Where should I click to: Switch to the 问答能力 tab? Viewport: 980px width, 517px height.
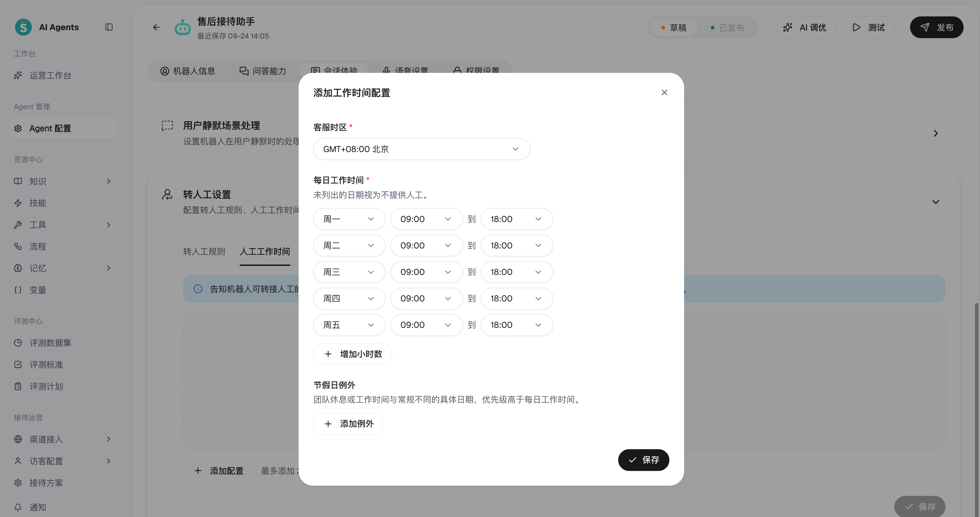[x=262, y=71]
